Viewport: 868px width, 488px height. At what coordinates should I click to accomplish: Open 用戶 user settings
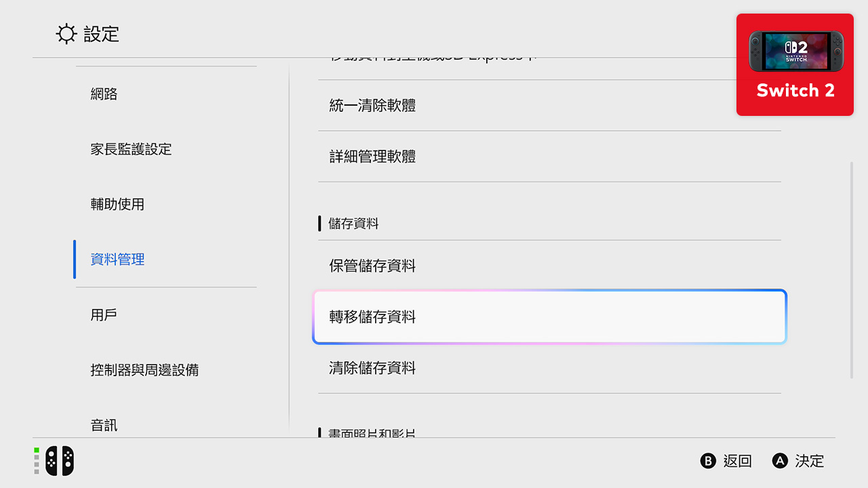pyautogui.click(x=103, y=314)
